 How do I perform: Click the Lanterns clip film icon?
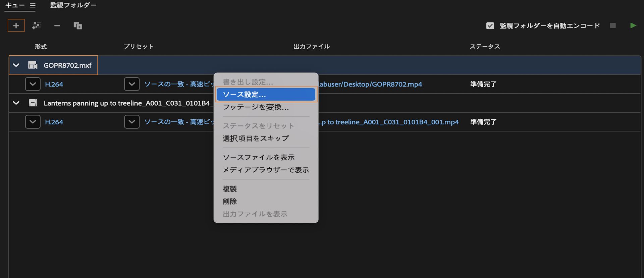pos(33,103)
